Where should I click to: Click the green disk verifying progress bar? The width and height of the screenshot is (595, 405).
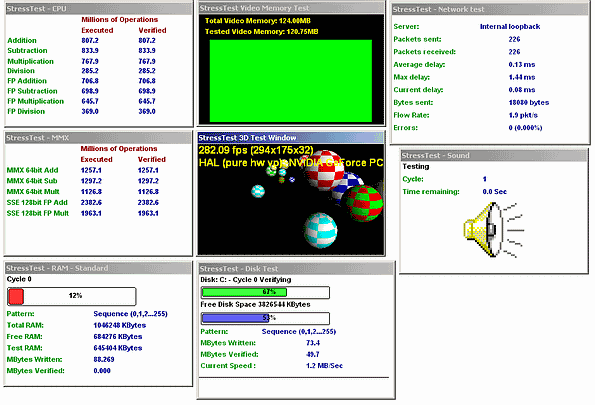(x=265, y=292)
